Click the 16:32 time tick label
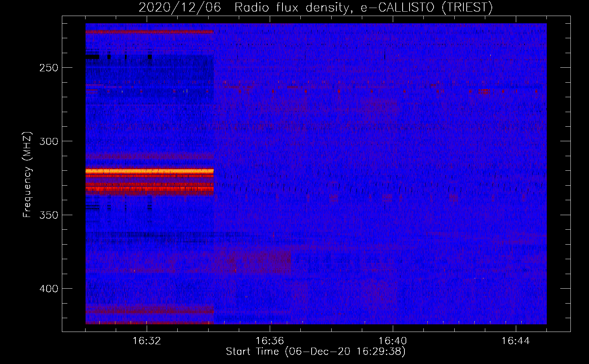 pos(147,341)
